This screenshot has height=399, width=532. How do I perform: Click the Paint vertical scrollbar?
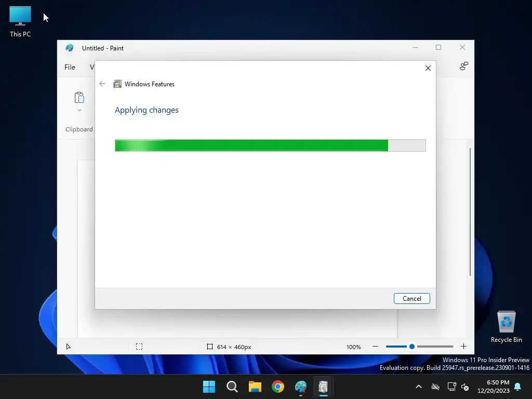click(470, 212)
